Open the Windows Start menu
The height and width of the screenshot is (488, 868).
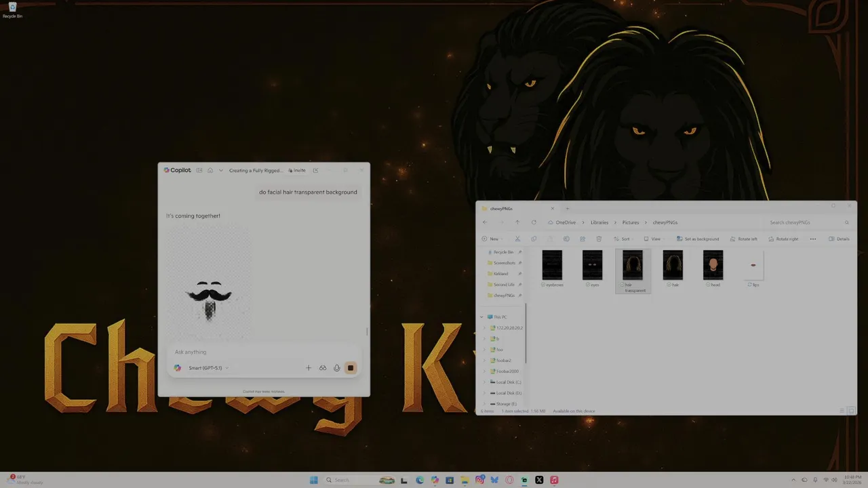coord(313,480)
